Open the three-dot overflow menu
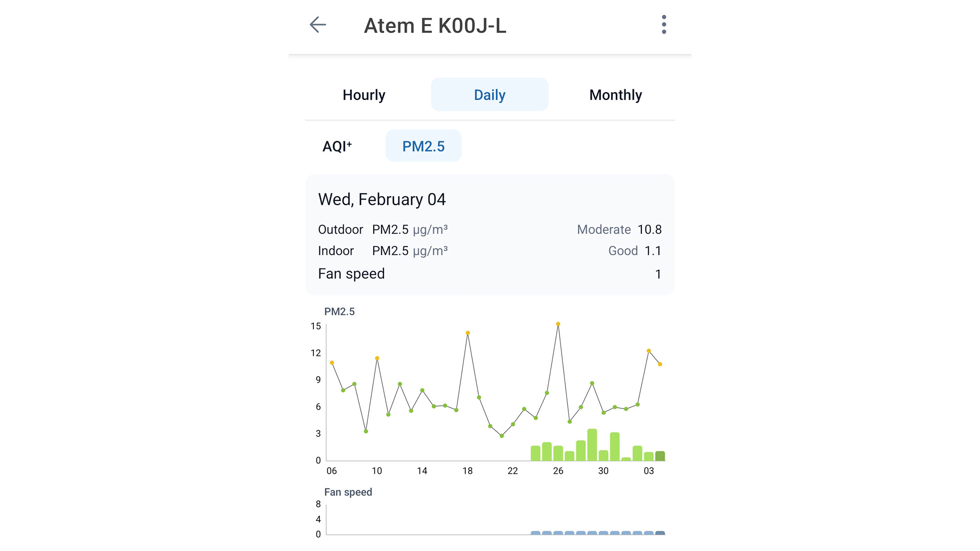Viewport: 980px width, 551px height. tap(663, 25)
